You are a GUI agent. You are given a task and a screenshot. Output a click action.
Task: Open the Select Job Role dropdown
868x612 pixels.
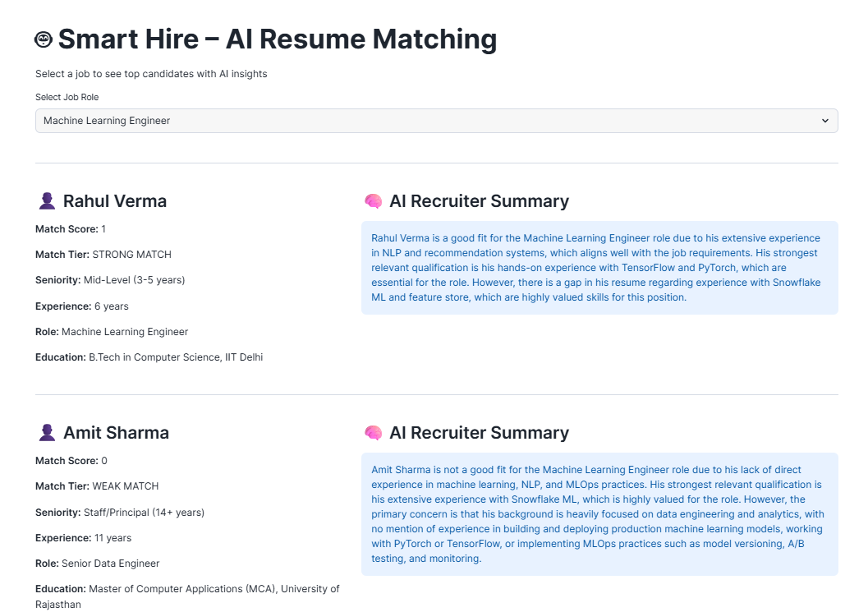coord(435,121)
